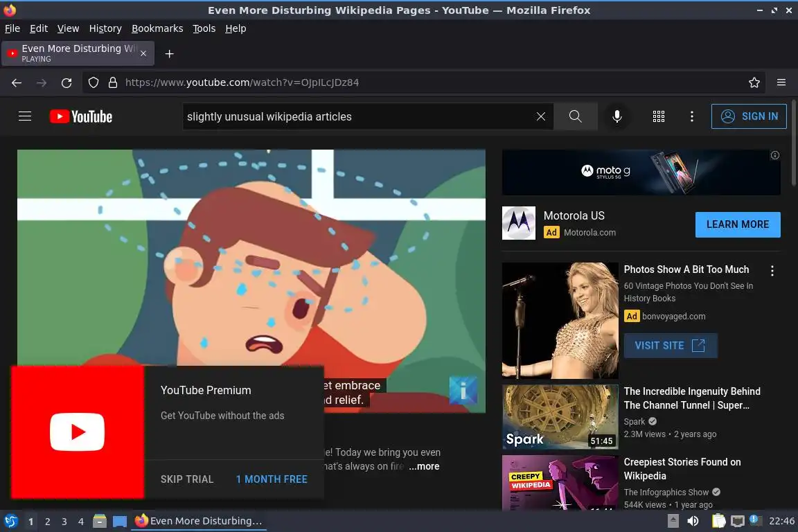Open the clipboard tray icon

(718, 521)
